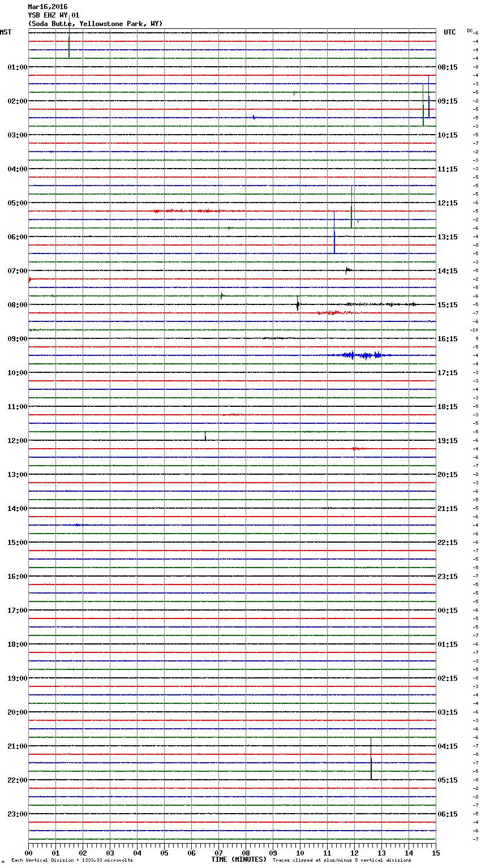This screenshot has width=481, height=868.
Task: Select the 23:00 MST time label
Action: point(18,814)
